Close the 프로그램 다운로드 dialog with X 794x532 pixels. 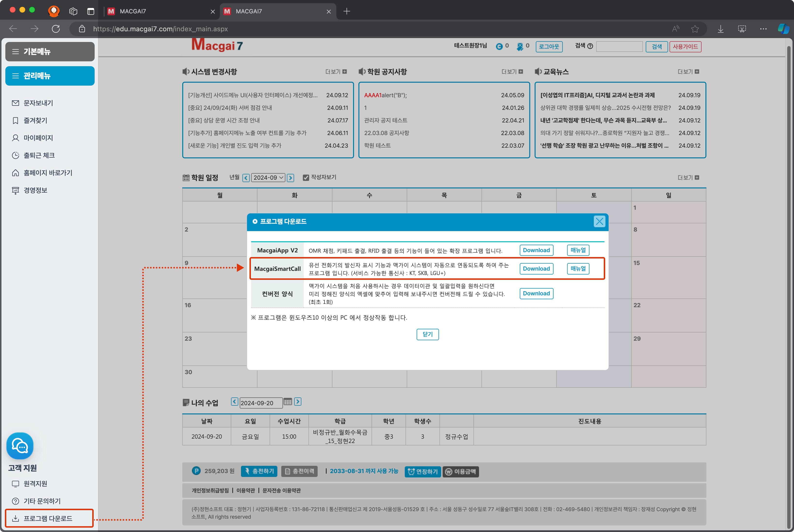click(599, 222)
